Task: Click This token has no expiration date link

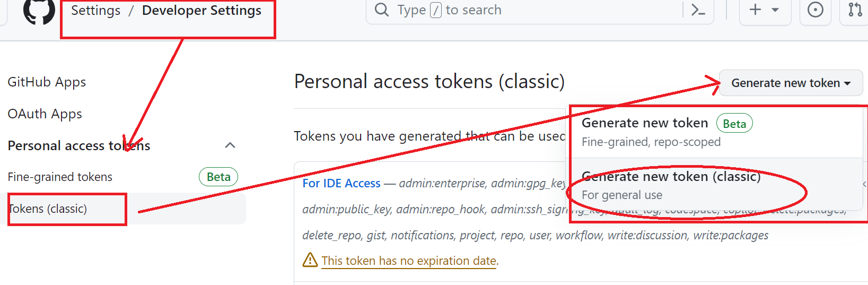Action: [409, 261]
